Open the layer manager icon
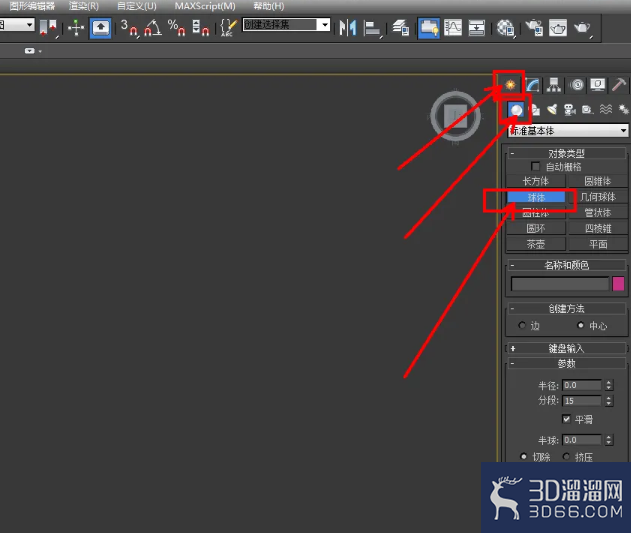Screen dimensions: 631x533 point(400,28)
